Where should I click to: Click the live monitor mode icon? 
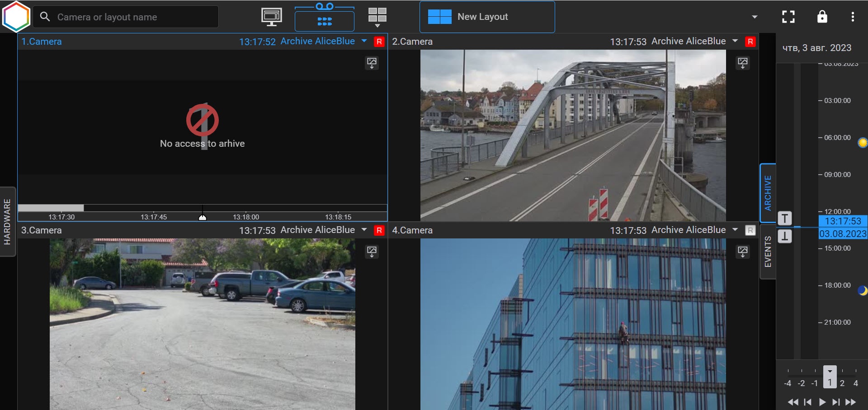(271, 17)
